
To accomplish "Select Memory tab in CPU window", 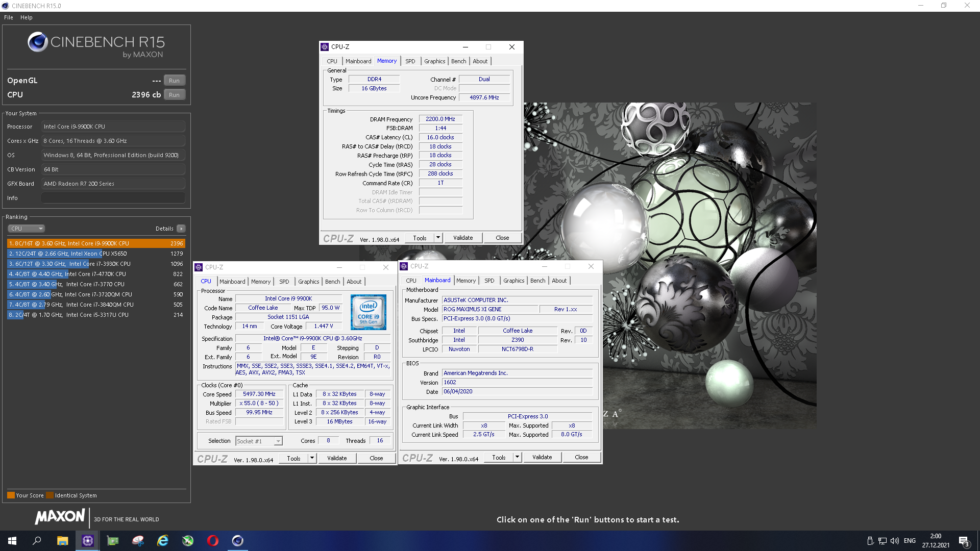I will click(x=261, y=282).
